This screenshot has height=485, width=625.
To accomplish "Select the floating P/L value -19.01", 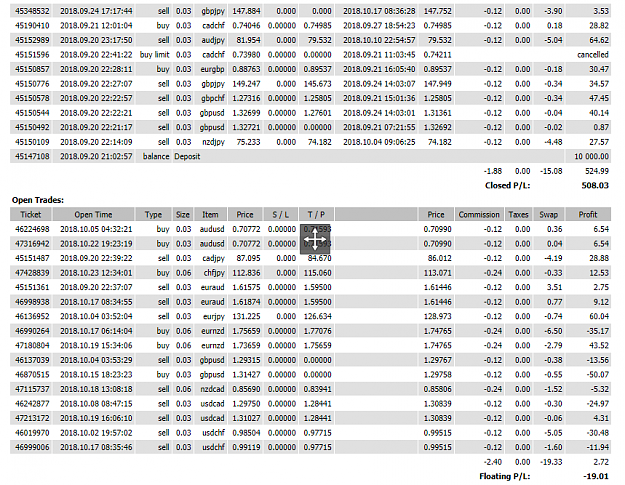I will (596, 476).
